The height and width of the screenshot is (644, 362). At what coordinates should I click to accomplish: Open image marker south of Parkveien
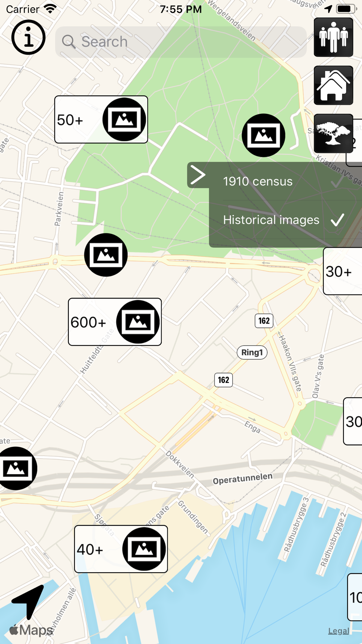pos(106,255)
